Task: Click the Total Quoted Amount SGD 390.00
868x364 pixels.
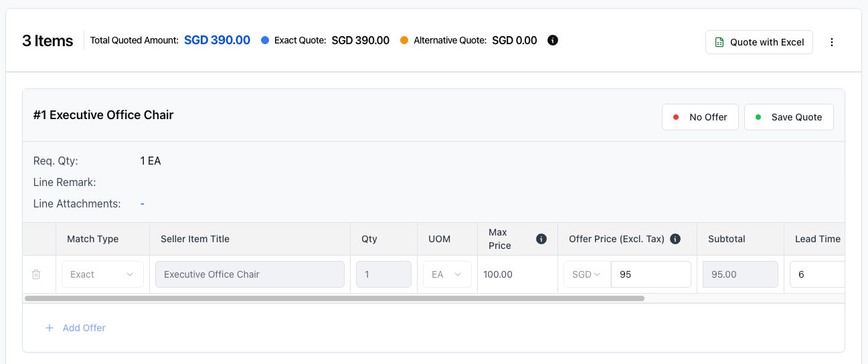Action: coord(217,40)
